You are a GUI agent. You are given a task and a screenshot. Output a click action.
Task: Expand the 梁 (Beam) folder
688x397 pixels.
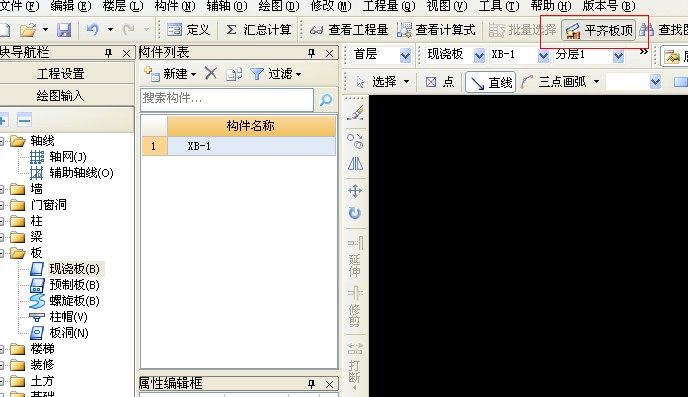2,237
